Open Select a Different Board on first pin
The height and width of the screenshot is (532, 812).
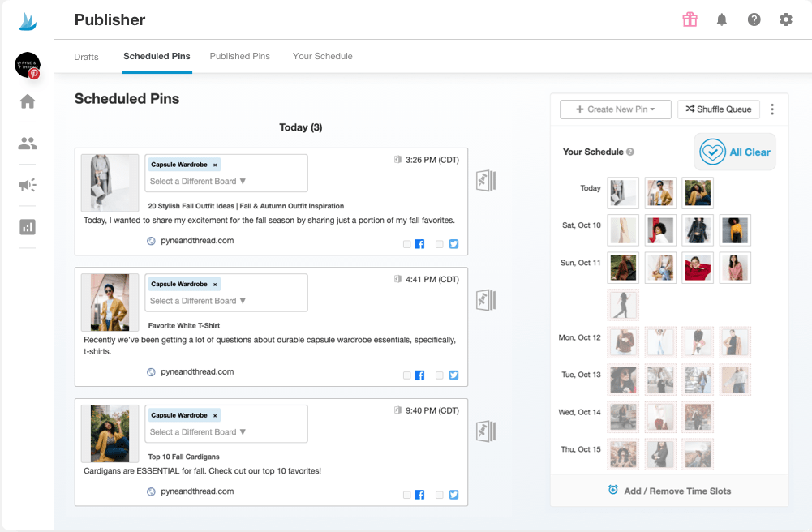(x=198, y=182)
